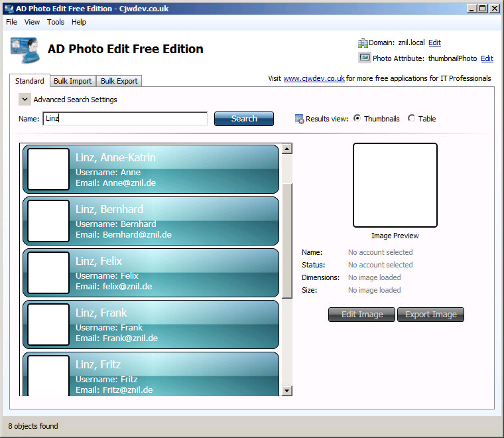Viewport: 504px width, 438px height.
Task: Select the Thumbnails results view option
Action: click(357, 118)
